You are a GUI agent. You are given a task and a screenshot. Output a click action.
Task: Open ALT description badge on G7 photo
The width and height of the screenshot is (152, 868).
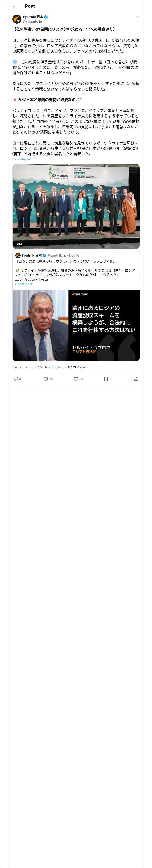(20, 244)
